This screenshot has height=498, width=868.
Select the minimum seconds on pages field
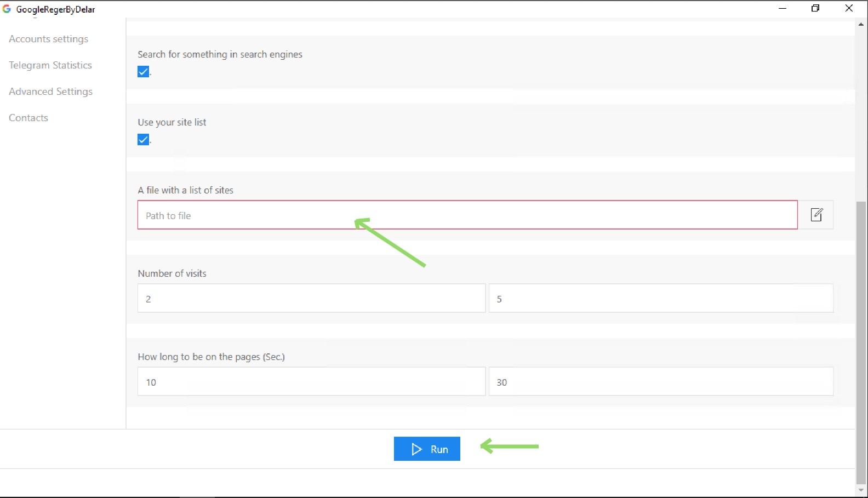tap(311, 382)
